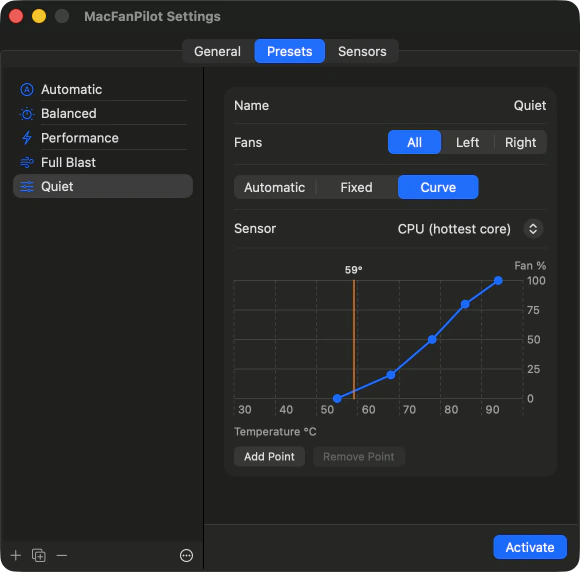
Task: Select curve point at 100% fan speed
Action: 498,280
